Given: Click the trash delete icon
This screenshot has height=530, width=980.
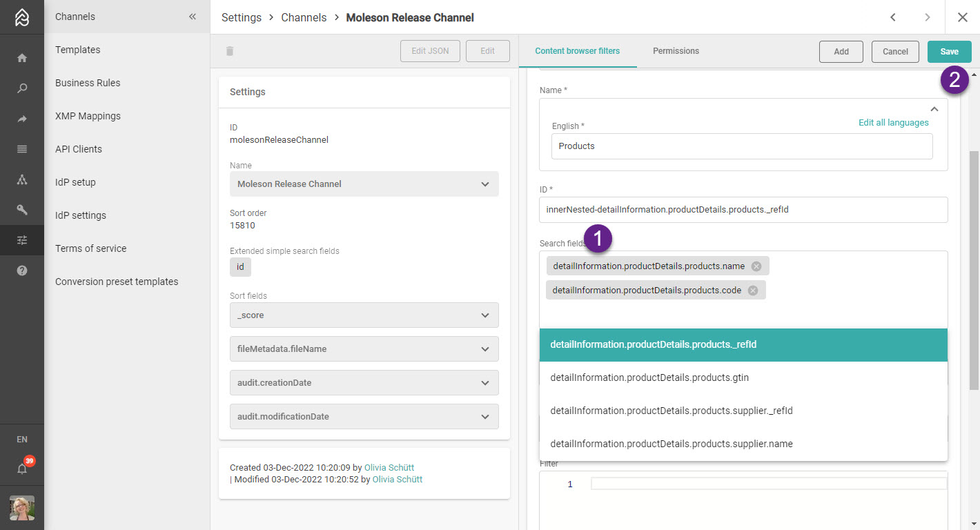Looking at the screenshot, I should coord(230,51).
